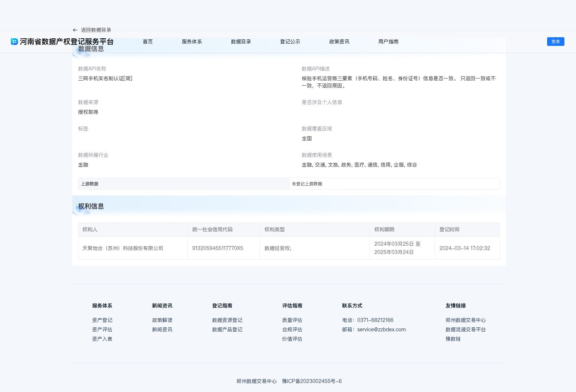The image size is (576, 392).
Task: Open footer link 资产入表
Action: [102, 339]
